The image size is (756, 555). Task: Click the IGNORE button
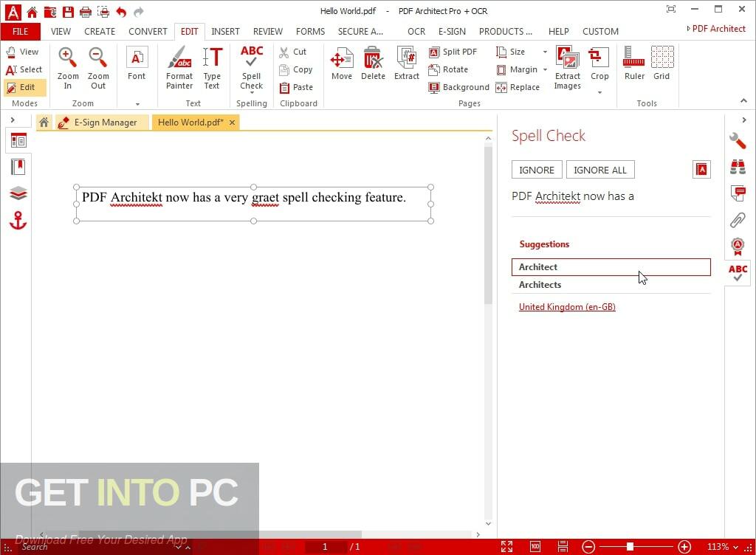coord(537,170)
